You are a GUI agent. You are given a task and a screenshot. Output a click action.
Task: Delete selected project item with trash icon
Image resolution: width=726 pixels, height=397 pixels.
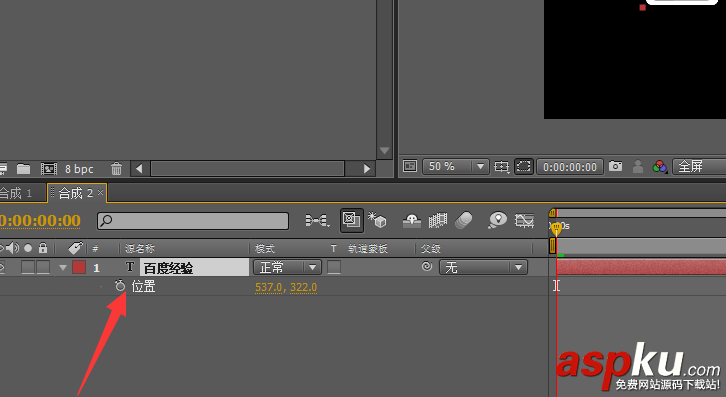[116, 169]
